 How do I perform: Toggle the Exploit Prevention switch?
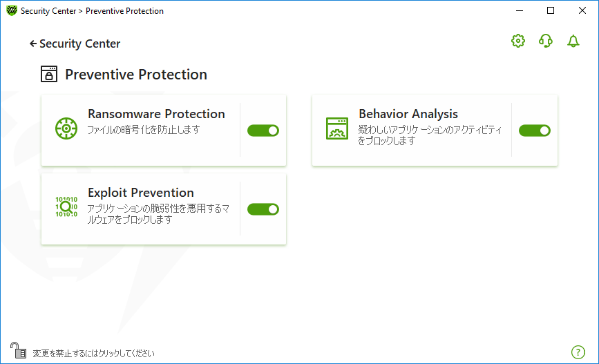[263, 209]
